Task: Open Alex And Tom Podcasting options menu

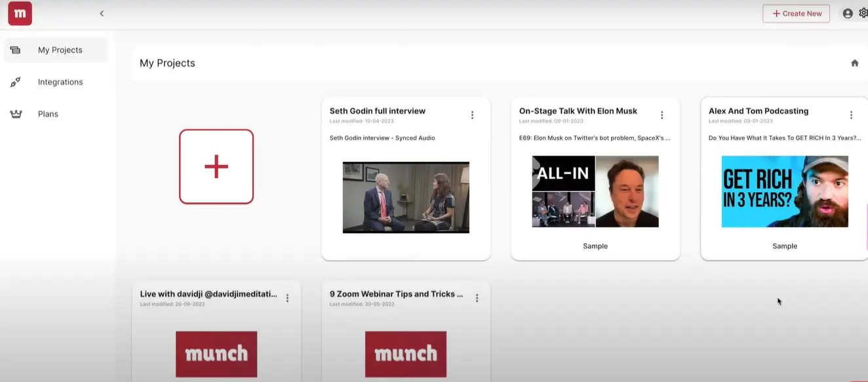Action: (x=851, y=114)
